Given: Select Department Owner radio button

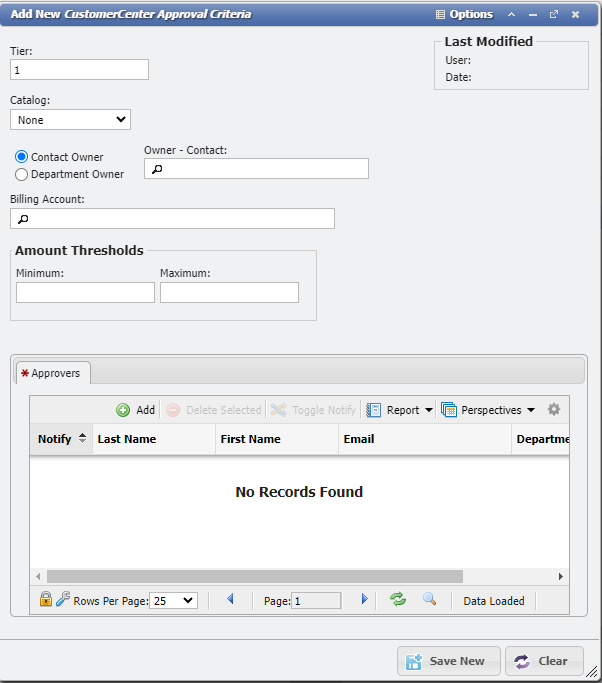Looking at the screenshot, I should [x=21, y=174].
